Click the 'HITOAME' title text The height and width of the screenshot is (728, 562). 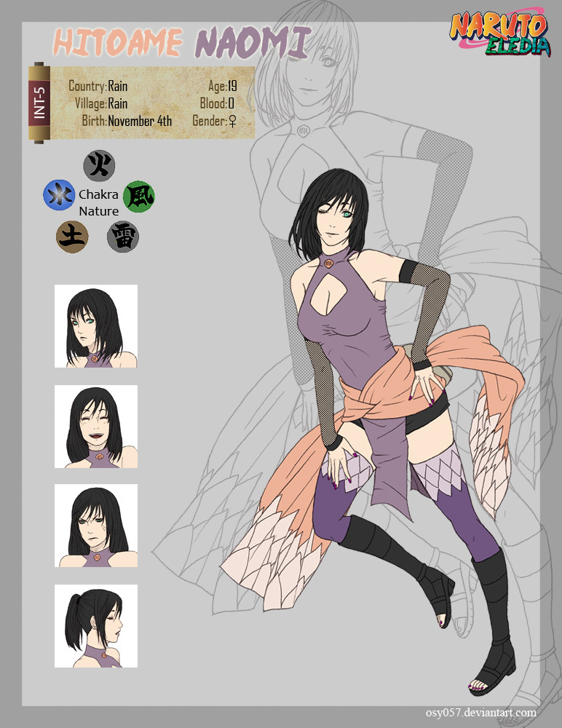118,42
